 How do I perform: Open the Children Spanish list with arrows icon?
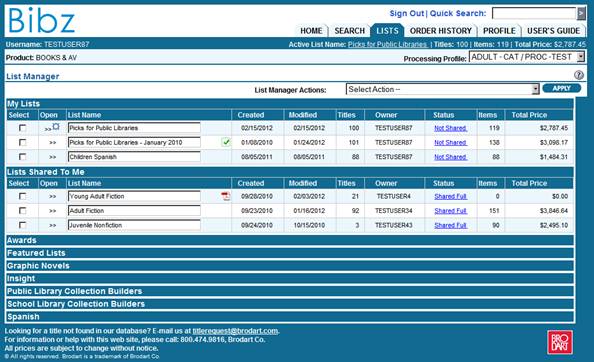point(53,157)
